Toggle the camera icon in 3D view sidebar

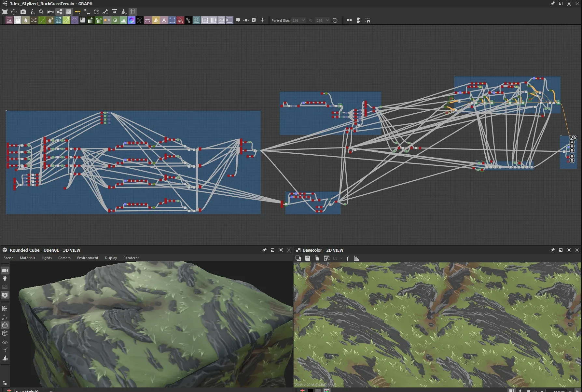(x=5, y=271)
